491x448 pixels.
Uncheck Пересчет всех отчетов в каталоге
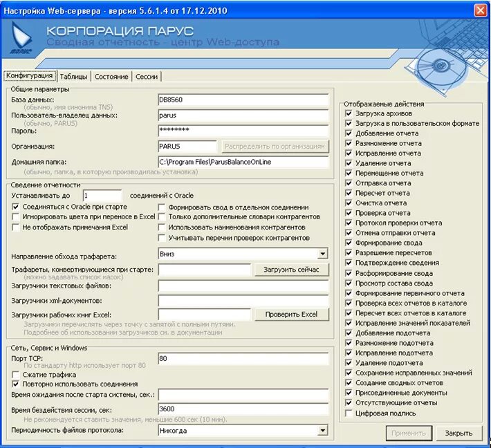click(x=349, y=313)
